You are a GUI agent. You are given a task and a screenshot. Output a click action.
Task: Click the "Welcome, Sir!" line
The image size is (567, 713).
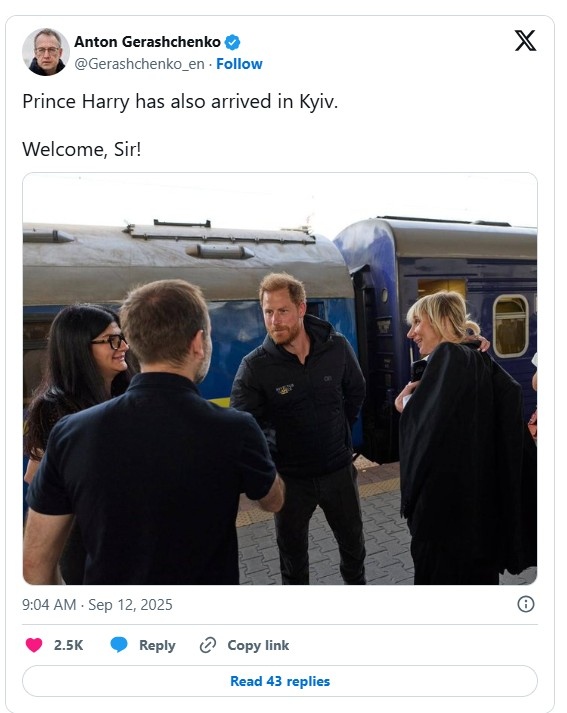[82, 149]
